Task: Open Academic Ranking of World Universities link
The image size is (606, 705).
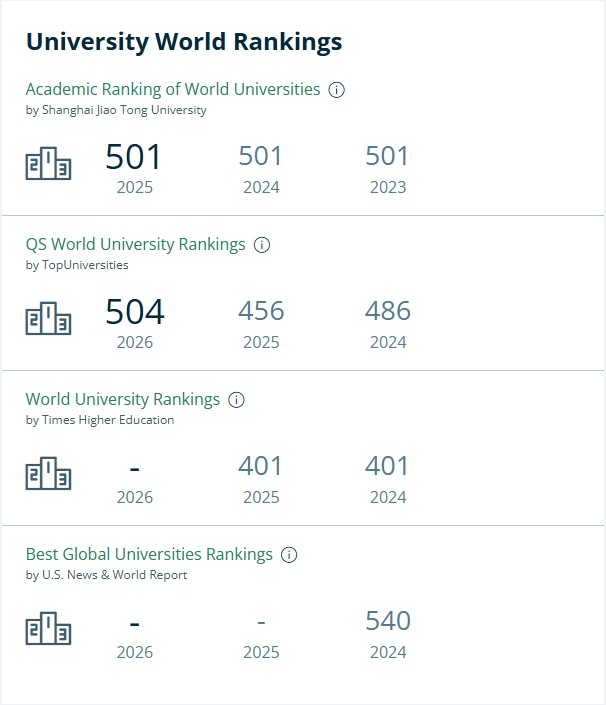Action: coord(173,89)
